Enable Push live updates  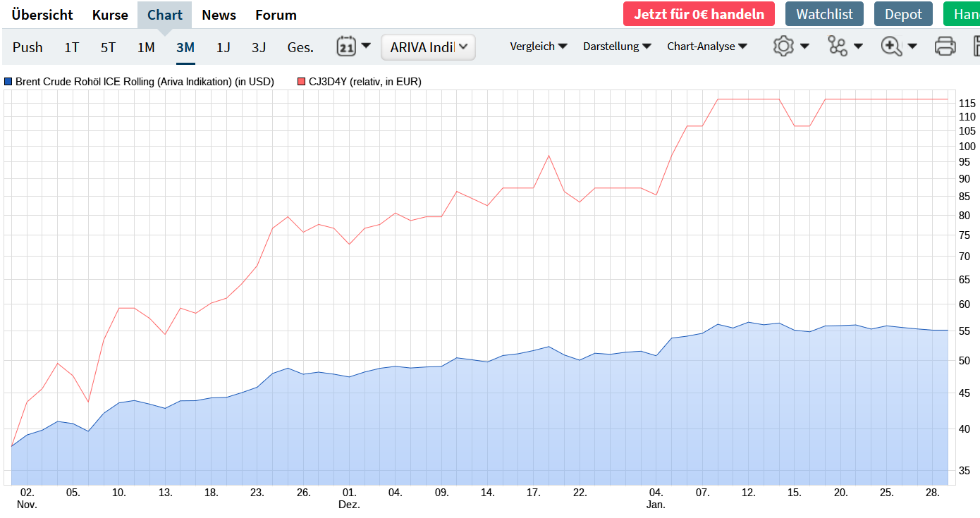tap(27, 47)
